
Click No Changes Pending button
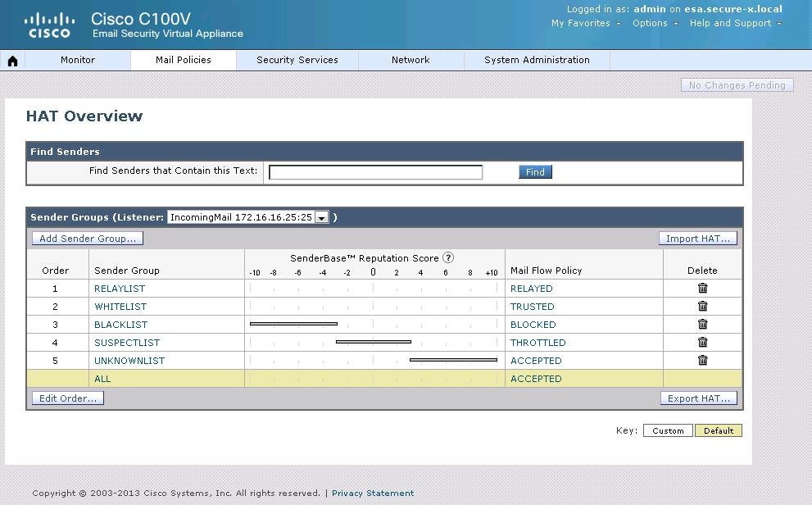click(737, 85)
